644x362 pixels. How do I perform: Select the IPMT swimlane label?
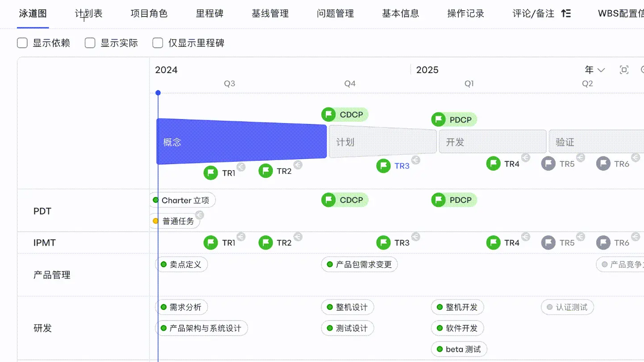(x=45, y=243)
